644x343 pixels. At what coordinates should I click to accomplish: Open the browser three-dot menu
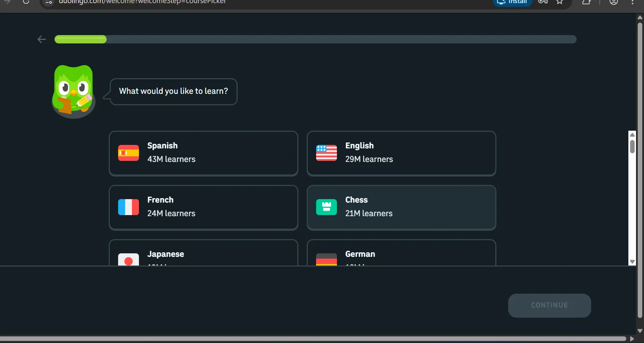[633, 2]
